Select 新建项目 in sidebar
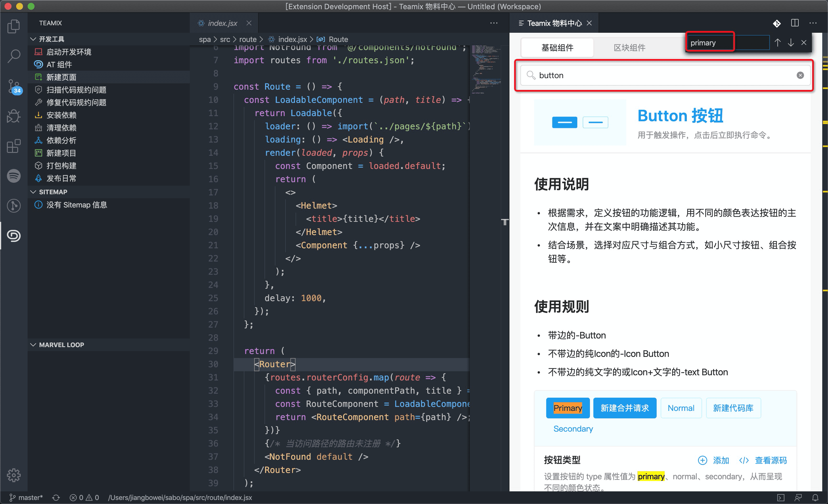Image resolution: width=828 pixels, height=504 pixels. [x=109, y=153]
